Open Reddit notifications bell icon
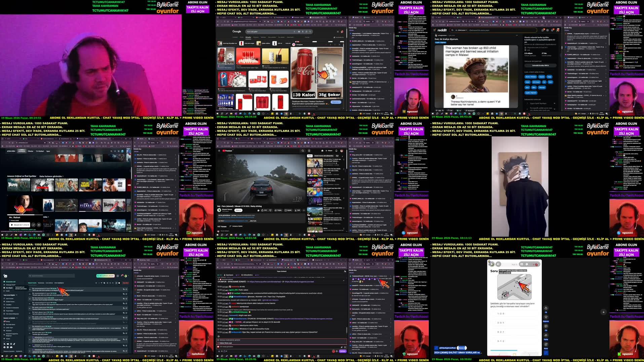Screen dimensions: 644x362 [552, 30]
